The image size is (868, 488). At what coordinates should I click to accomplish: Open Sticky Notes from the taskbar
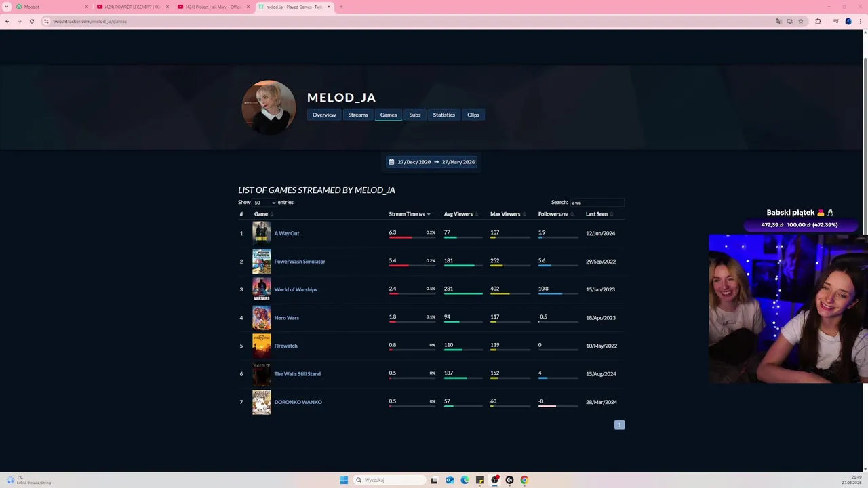point(479,480)
